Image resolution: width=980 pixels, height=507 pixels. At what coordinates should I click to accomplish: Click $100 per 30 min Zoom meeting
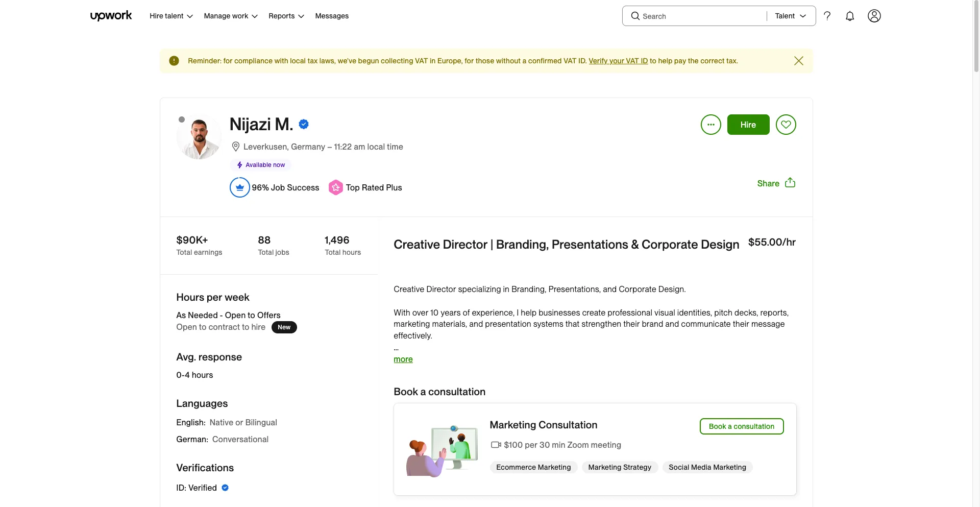coord(562,445)
